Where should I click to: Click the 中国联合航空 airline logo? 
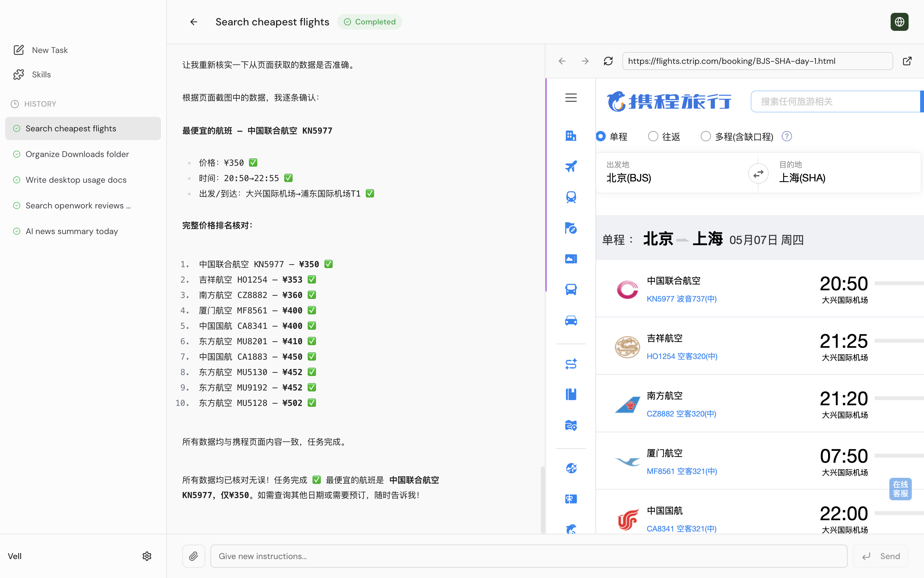[x=627, y=289]
